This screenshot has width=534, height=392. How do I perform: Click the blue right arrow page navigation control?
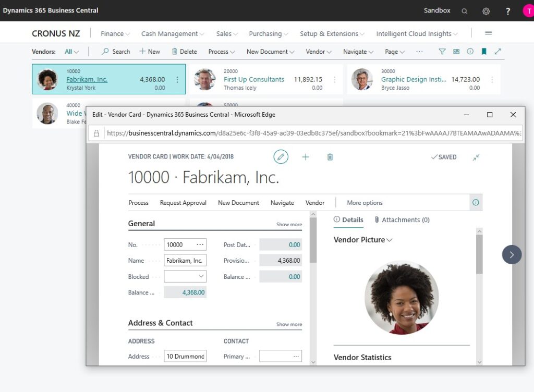click(x=512, y=255)
